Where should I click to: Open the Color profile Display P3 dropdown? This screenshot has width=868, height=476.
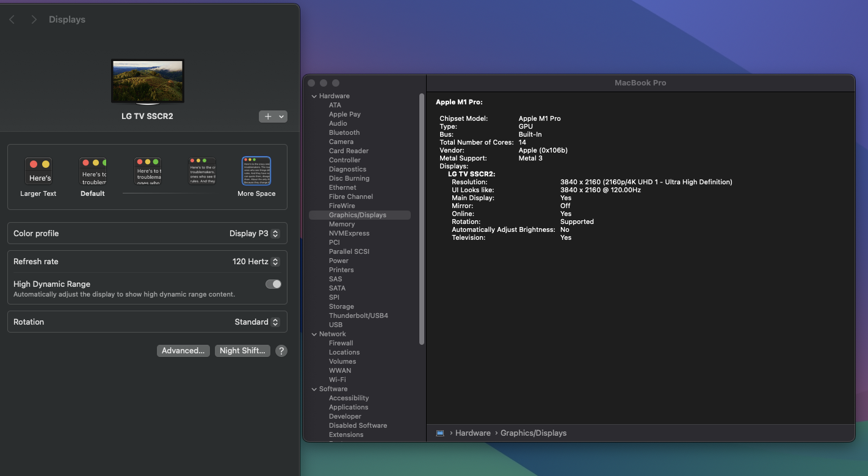pos(254,233)
